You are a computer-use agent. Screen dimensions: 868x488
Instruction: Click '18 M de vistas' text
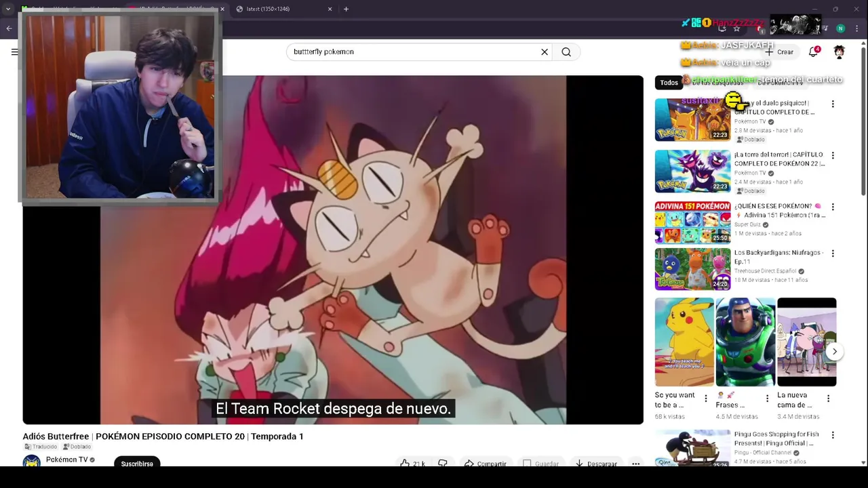tap(752, 279)
